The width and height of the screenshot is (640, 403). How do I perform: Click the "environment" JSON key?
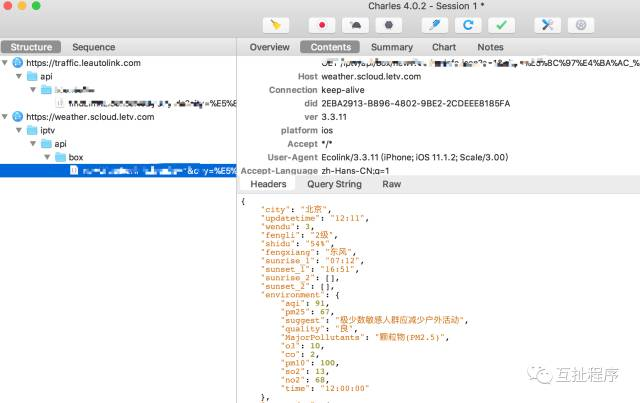tap(292, 295)
